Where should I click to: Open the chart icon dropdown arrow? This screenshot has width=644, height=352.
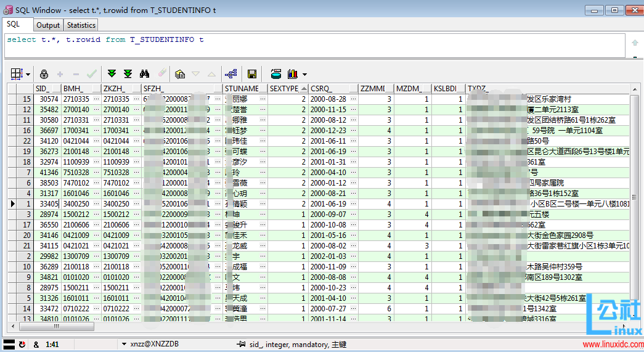pyautogui.click(x=305, y=75)
